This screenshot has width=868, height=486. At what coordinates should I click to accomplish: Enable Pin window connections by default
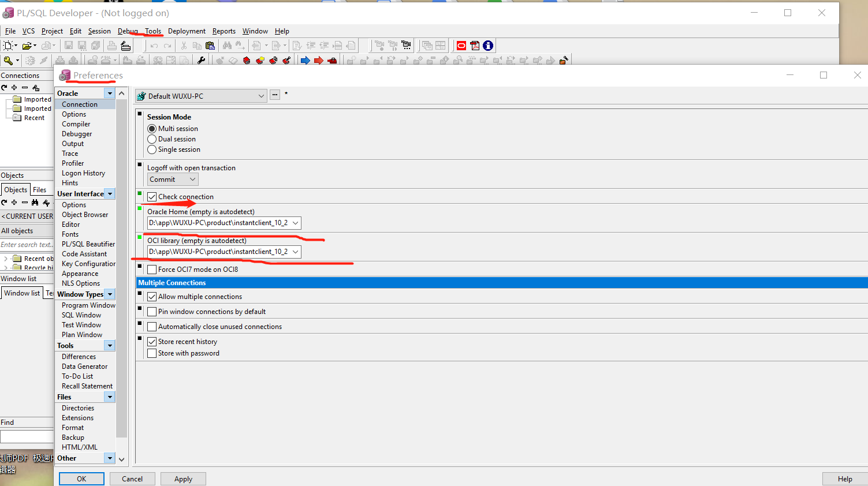click(x=152, y=312)
